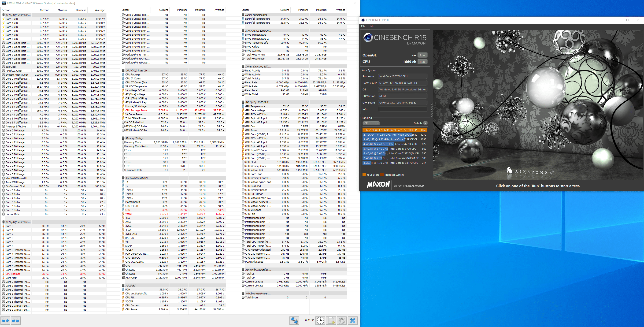
Task: Click the Windows Hardware group icon
Action: [243, 294]
